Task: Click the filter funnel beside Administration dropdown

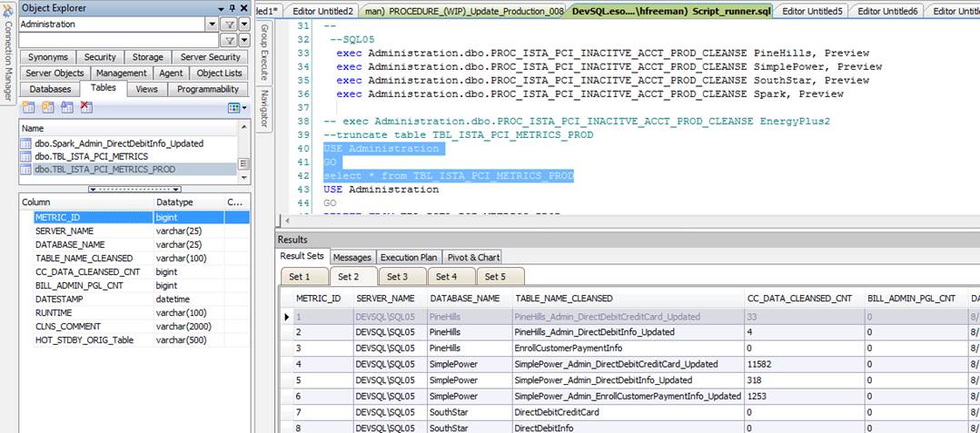Action: [x=230, y=25]
